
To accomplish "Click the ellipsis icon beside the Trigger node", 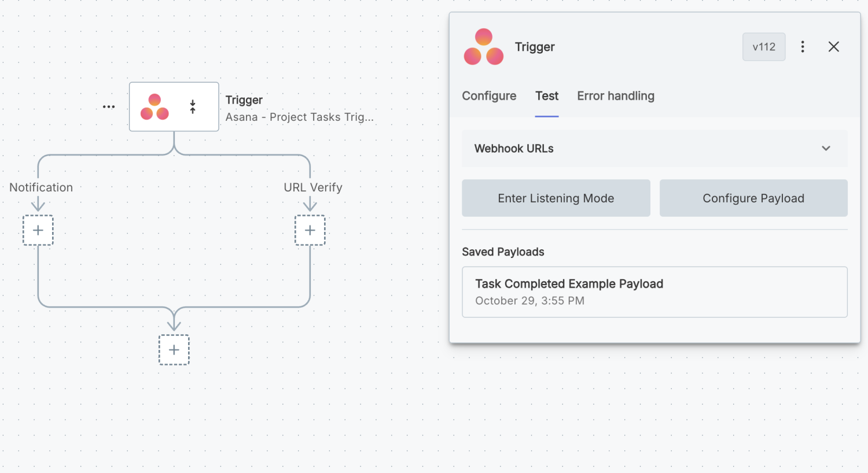I will point(109,106).
